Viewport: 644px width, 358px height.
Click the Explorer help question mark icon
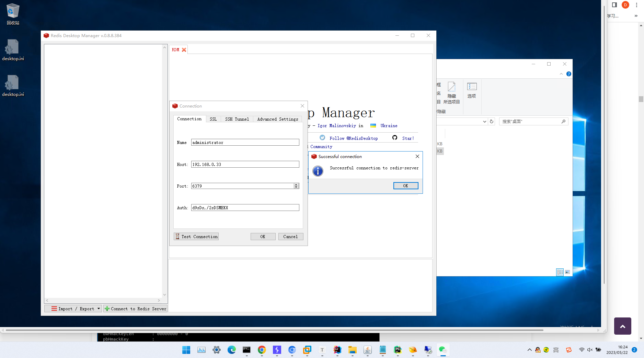pyautogui.click(x=568, y=74)
